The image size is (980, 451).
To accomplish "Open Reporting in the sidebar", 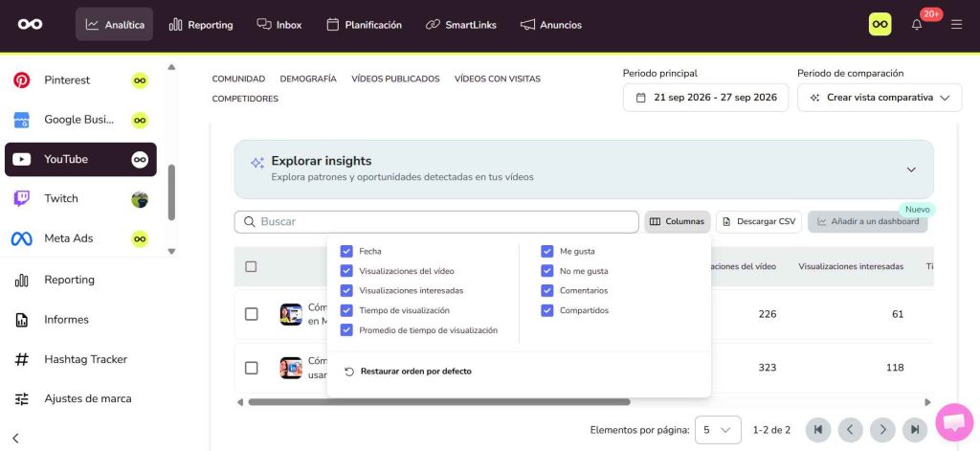I will pyautogui.click(x=69, y=280).
